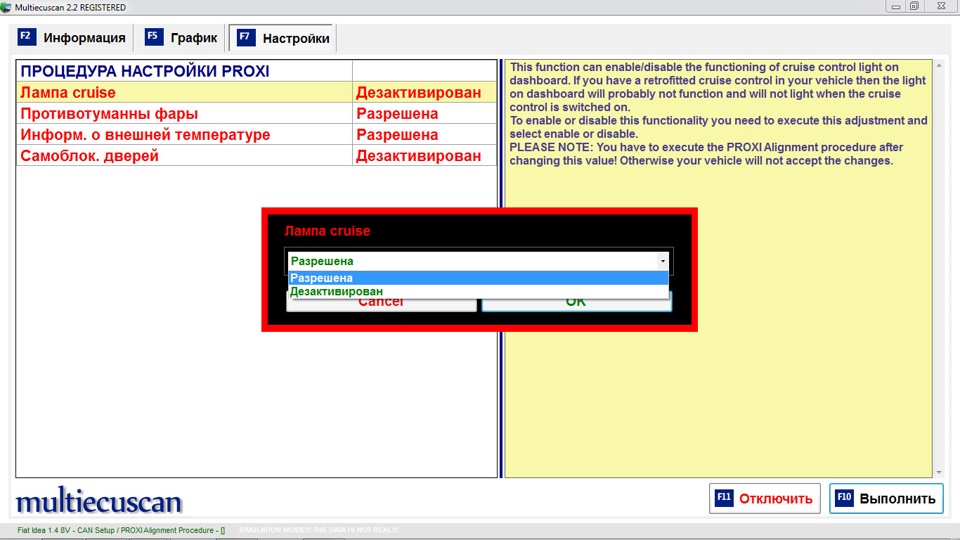Click the F2 key icon
Viewport: 960px width, 540px height.
pyautogui.click(x=26, y=37)
